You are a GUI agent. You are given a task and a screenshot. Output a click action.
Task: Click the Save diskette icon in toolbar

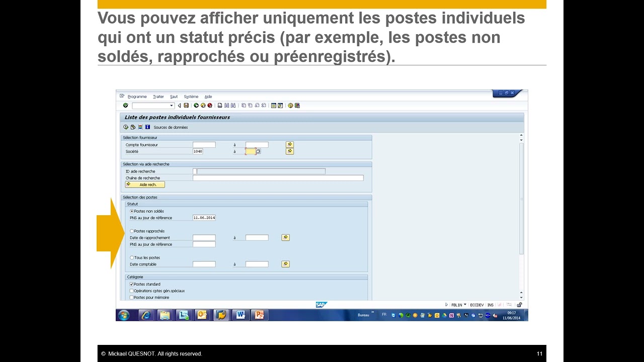coord(186,106)
